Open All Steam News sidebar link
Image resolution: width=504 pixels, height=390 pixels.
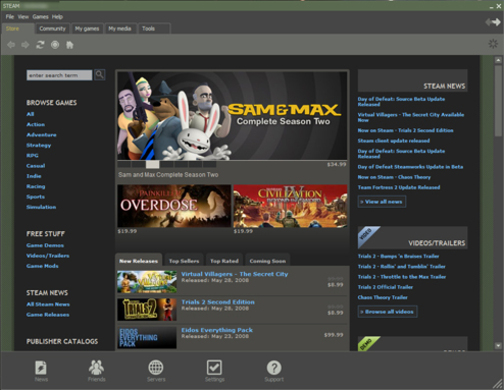point(48,304)
